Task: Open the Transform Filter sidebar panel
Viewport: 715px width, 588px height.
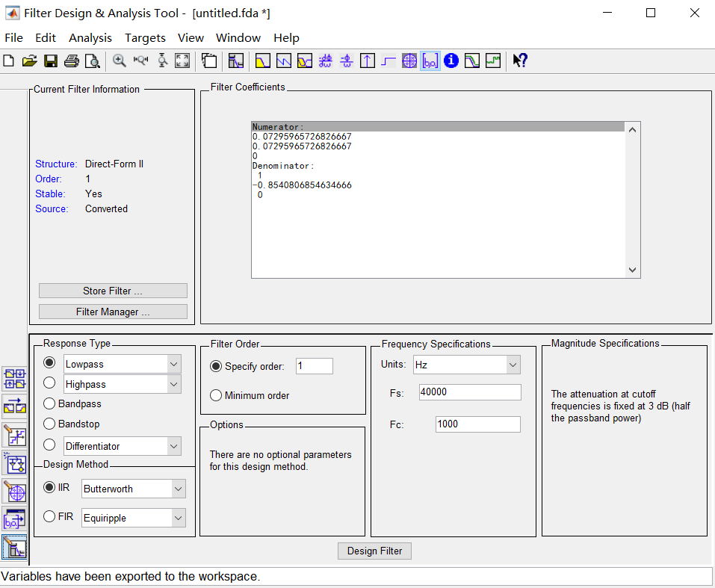Action: pos(15,406)
